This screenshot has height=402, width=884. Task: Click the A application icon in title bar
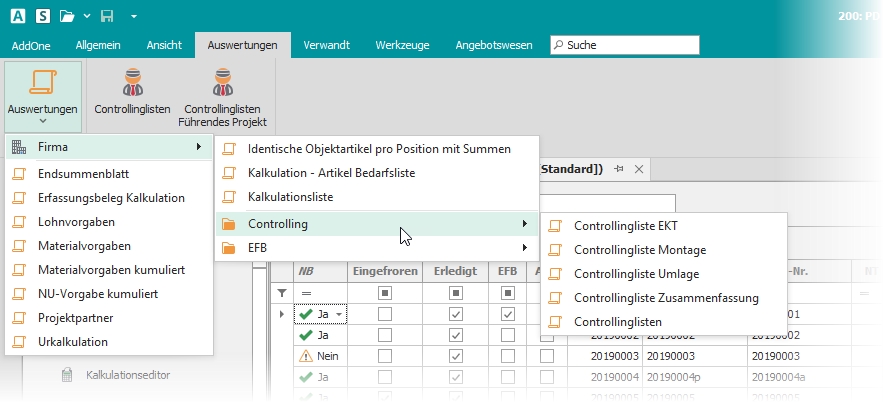17,16
